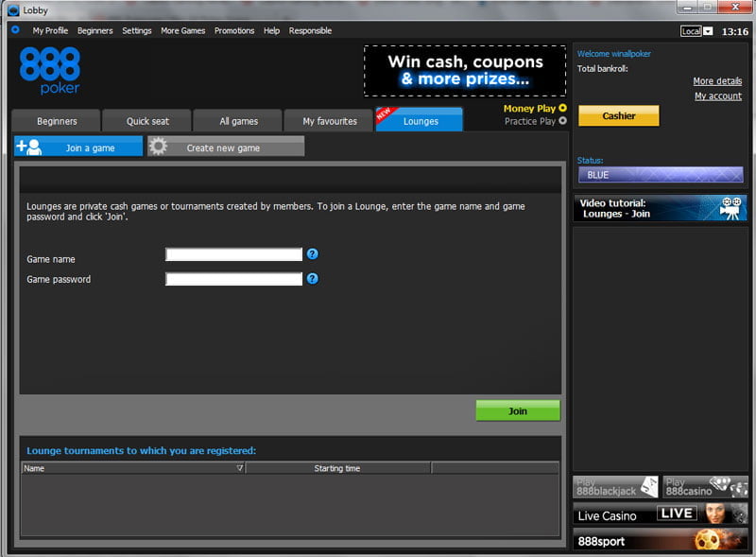The width and height of the screenshot is (756, 557).
Task: Click the video camera icon in tutorial banner
Action: [x=730, y=207]
